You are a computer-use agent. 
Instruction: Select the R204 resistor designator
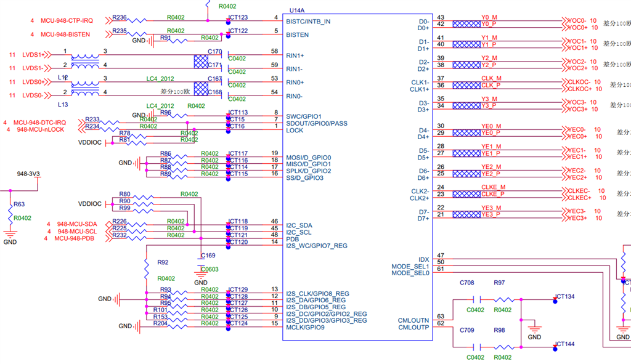pos(160,323)
